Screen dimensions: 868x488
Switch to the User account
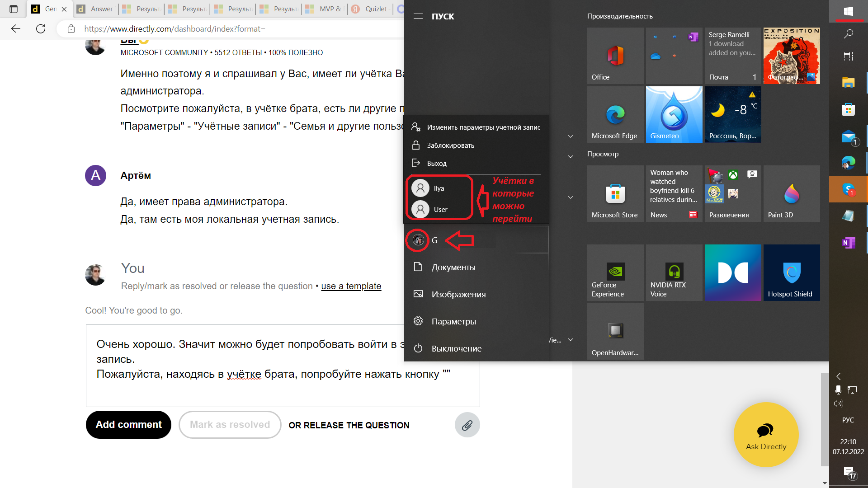click(x=439, y=210)
